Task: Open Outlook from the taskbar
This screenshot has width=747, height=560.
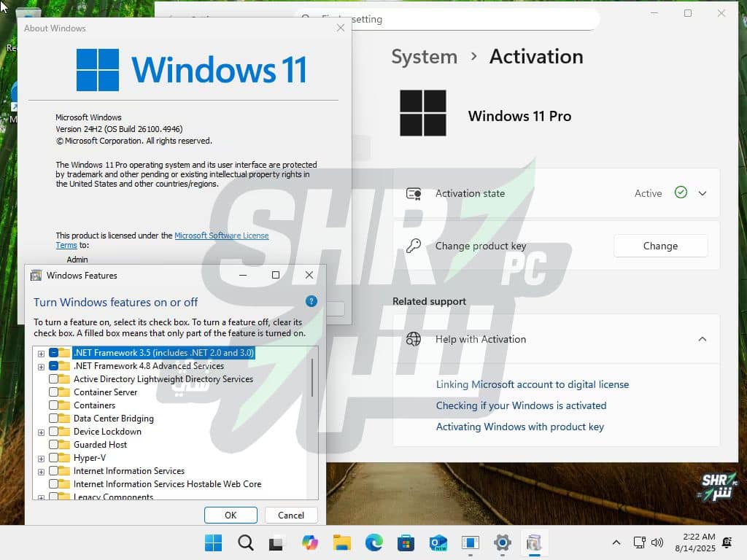Action: coord(438,542)
